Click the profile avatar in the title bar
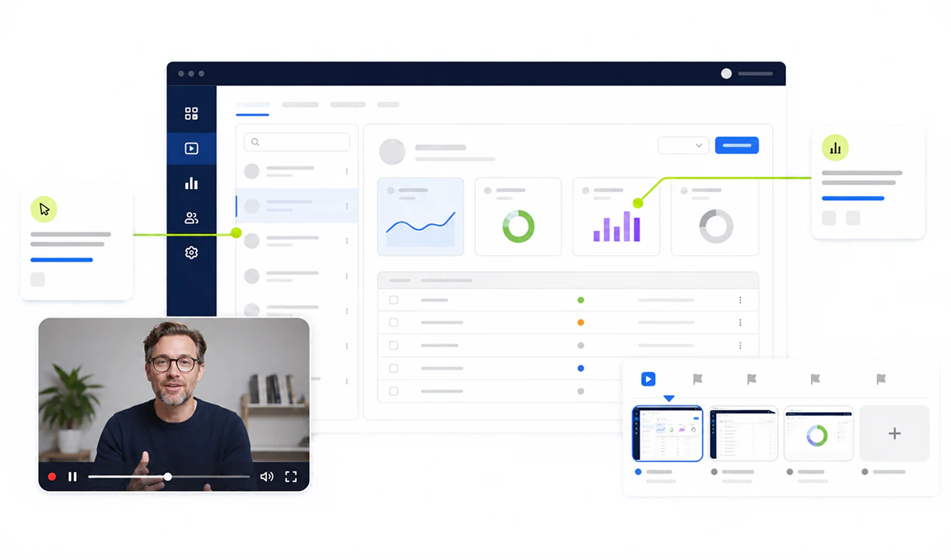Viewport: 951px width, 560px height. 726,74
